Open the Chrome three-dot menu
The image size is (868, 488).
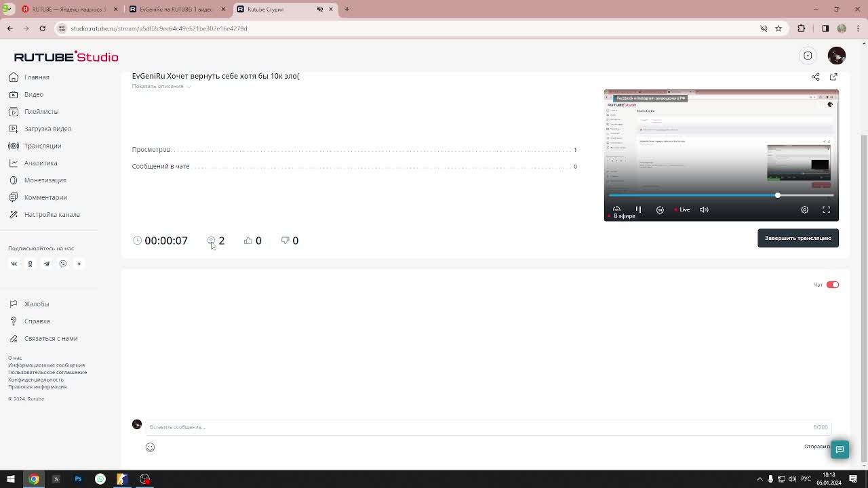pos(857,28)
